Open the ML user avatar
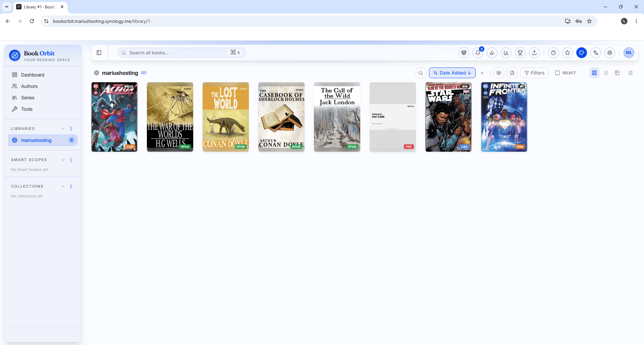Image resolution: width=644 pixels, height=345 pixels. tap(629, 53)
